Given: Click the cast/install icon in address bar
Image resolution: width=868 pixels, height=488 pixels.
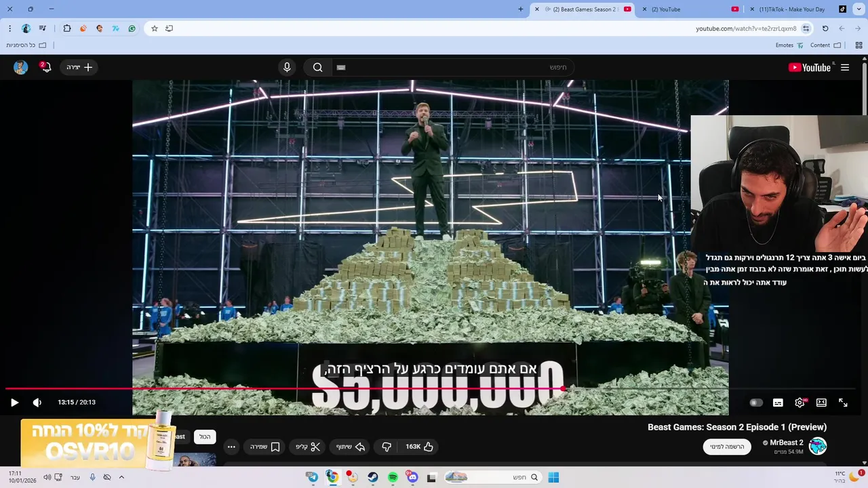Looking at the screenshot, I should [x=170, y=28].
